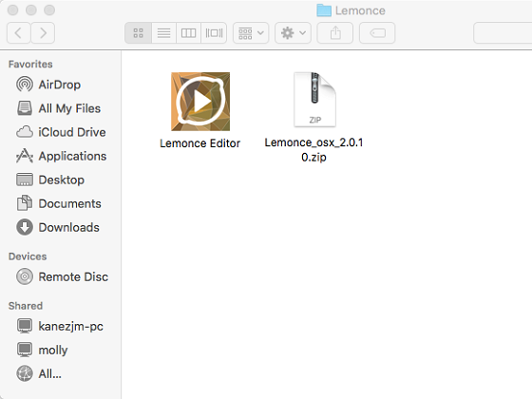Image resolution: width=532 pixels, height=399 pixels.
Task: Click the search field in toolbar
Action: (503, 33)
